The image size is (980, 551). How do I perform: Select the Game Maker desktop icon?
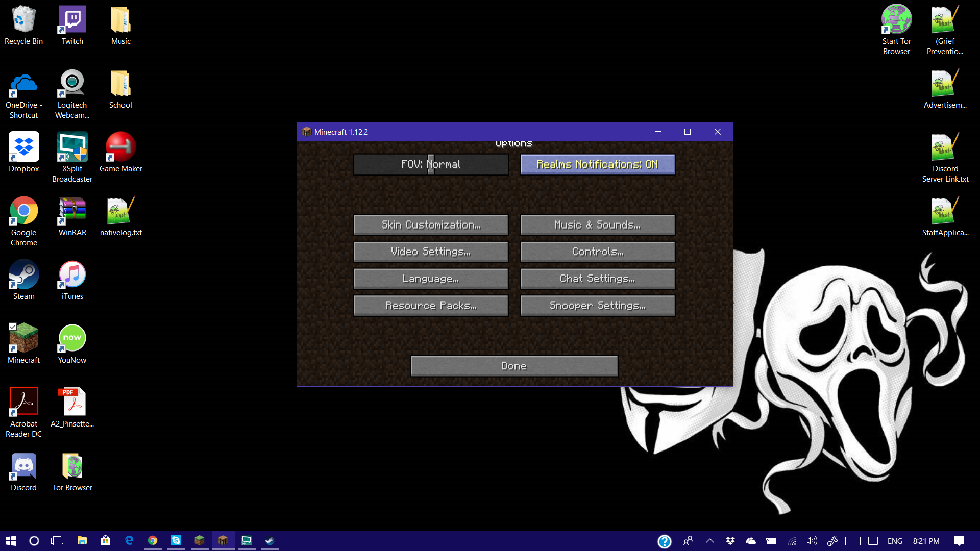pos(120,148)
